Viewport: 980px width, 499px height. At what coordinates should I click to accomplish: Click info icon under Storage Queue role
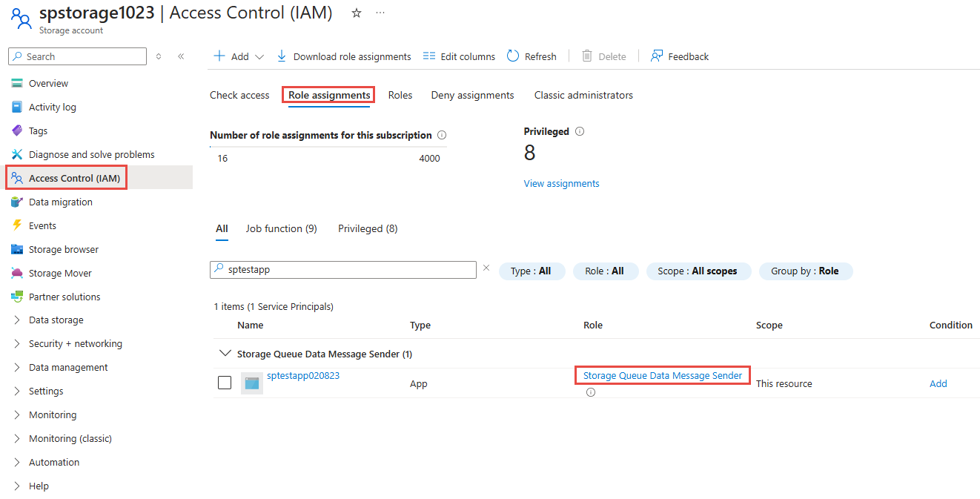coord(591,392)
